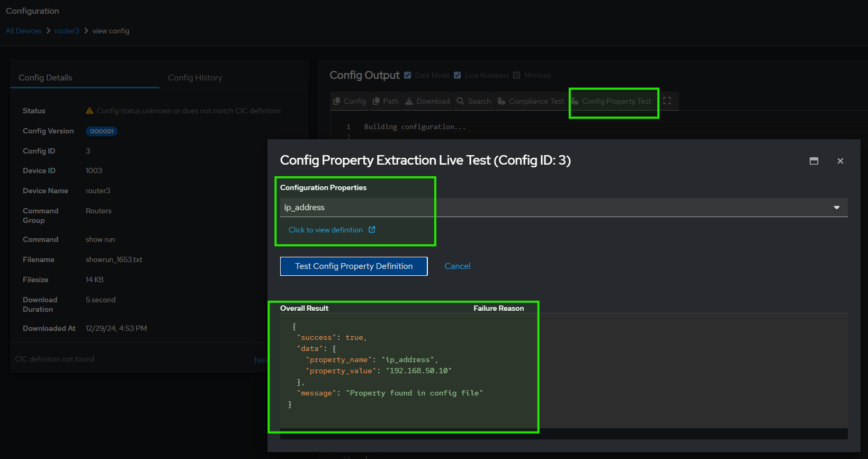Close the Config Property Extraction dialog

coord(840,161)
